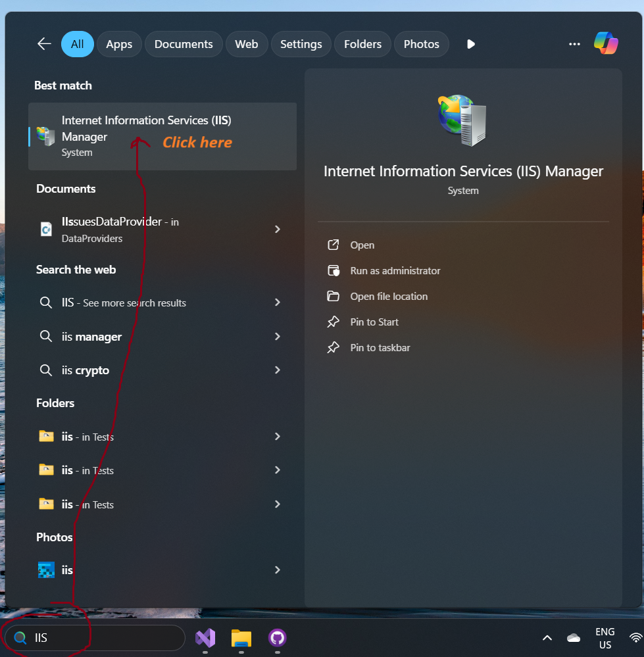Switch to the Folders filter tab

coord(362,44)
